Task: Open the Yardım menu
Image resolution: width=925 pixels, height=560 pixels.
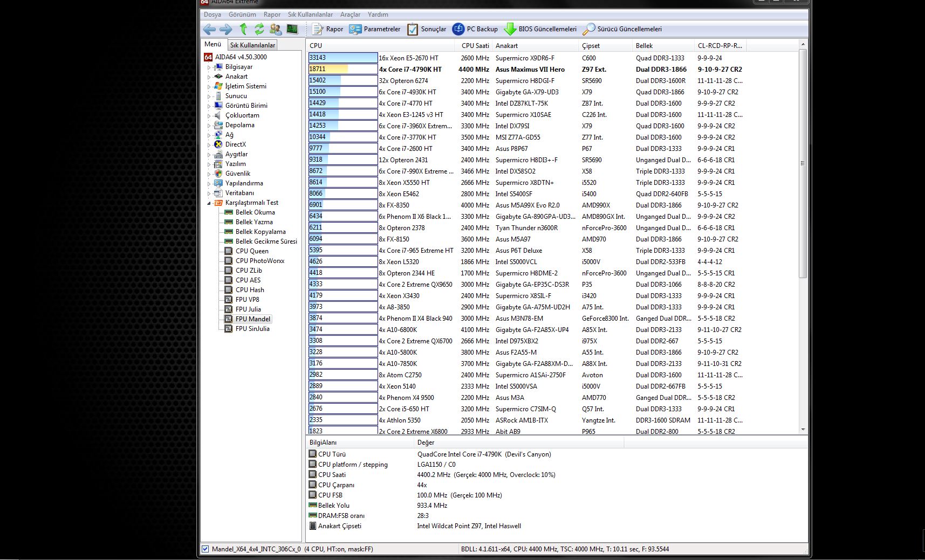Action: (378, 15)
